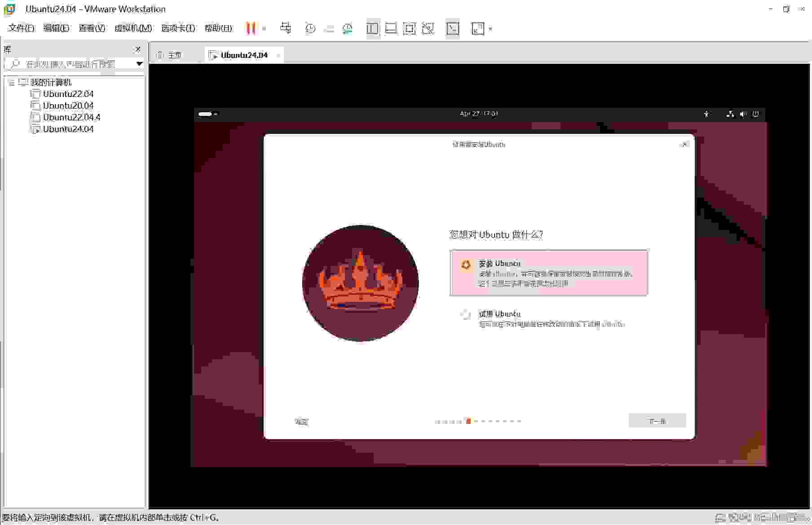Screen dimensions: 812x525
Task: Open the library search filter dropdown
Action: (x=139, y=64)
